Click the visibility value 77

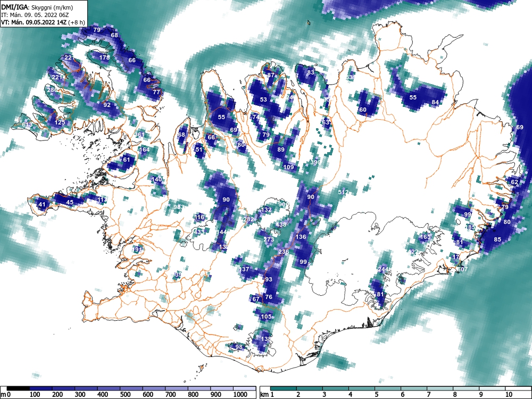(x=156, y=92)
